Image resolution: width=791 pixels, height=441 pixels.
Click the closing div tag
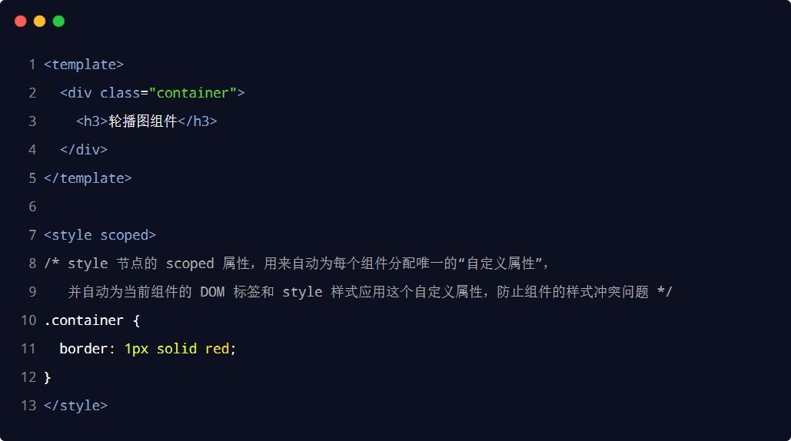click(83, 150)
